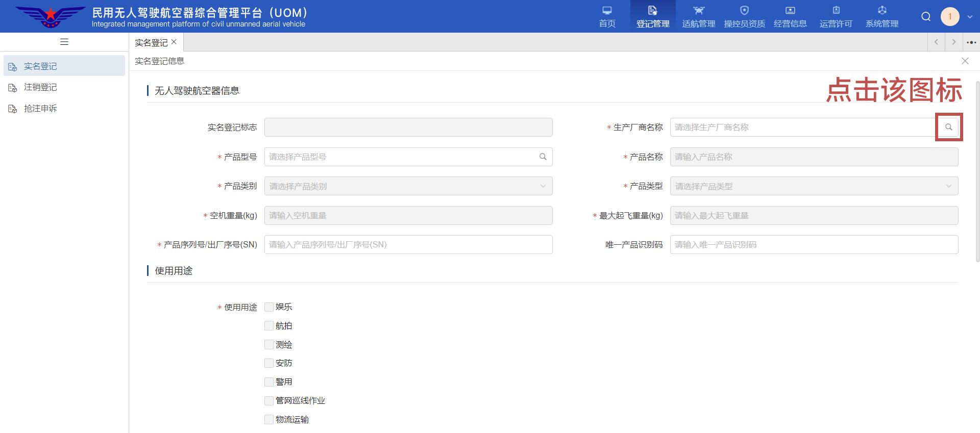Check the 娱乐 usage checkbox

(x=269, y=307)
